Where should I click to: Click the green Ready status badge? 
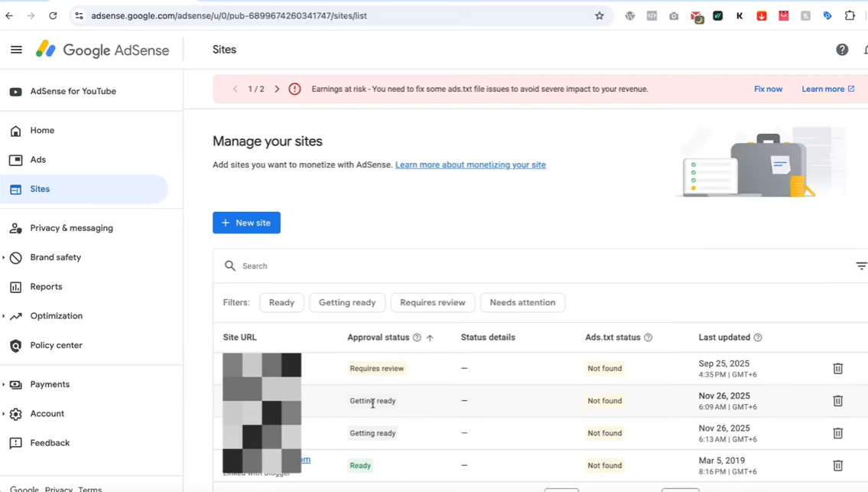click(360, 465)
